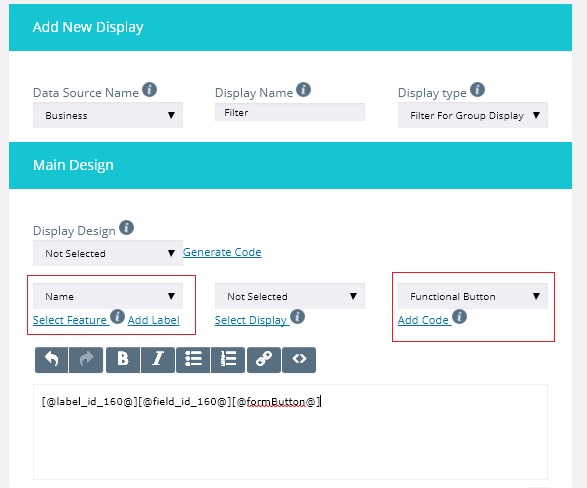Screen dimensions: 587x488
Task: Click inside the code editor text area
Action: pos(290,432)
